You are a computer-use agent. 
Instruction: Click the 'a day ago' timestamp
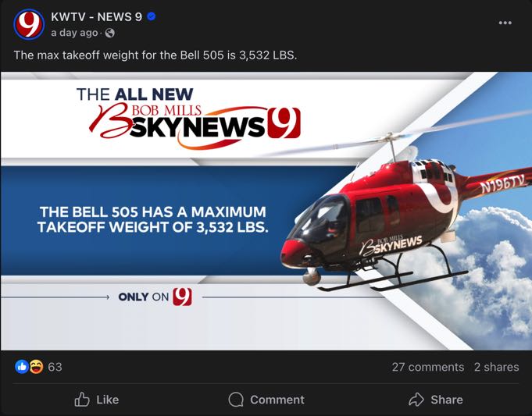point(74,33)
